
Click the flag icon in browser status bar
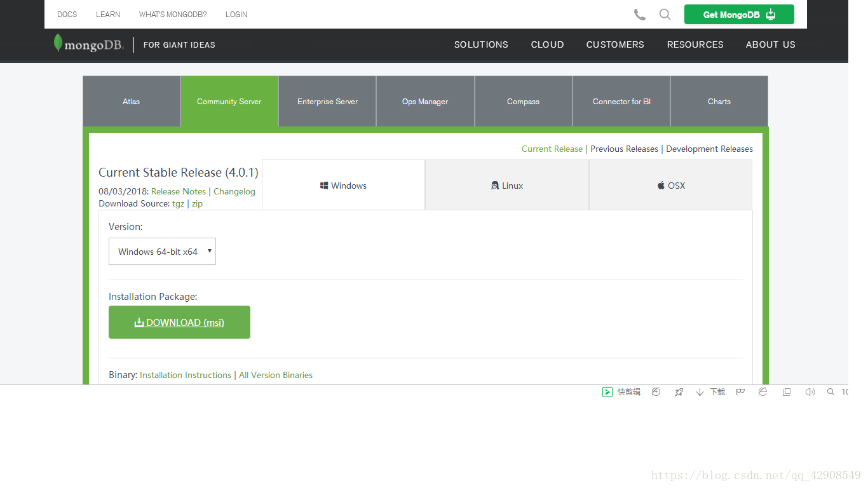[740, 392]
